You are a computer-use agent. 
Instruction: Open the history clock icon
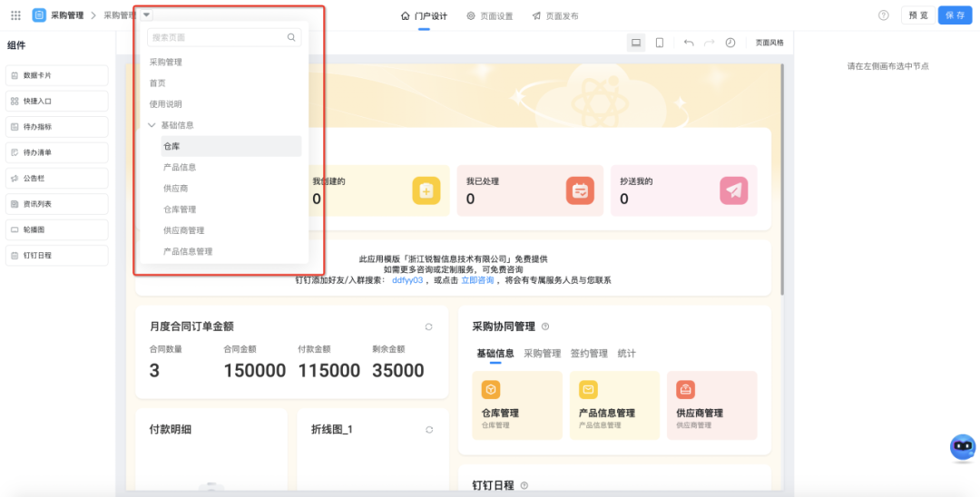pyautogui.click(x=730, y=43)
